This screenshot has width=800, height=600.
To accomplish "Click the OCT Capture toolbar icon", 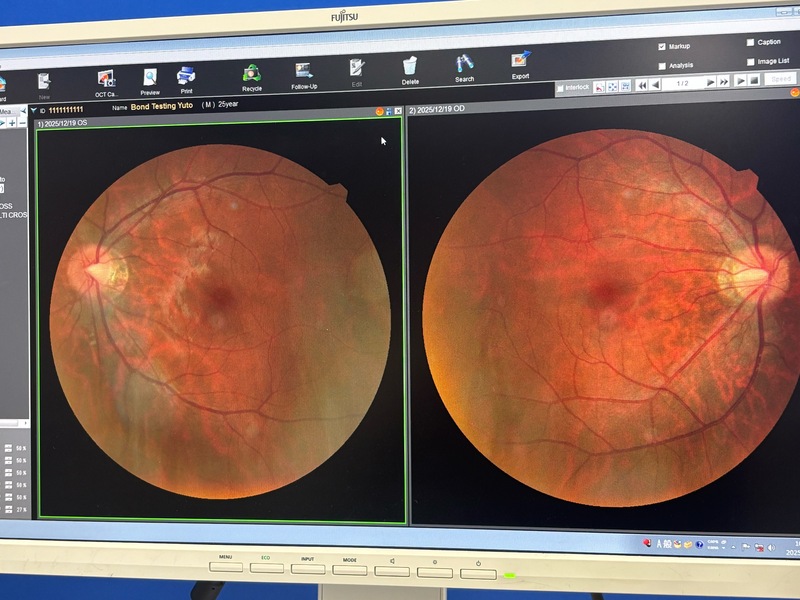I will pos(105,77).
